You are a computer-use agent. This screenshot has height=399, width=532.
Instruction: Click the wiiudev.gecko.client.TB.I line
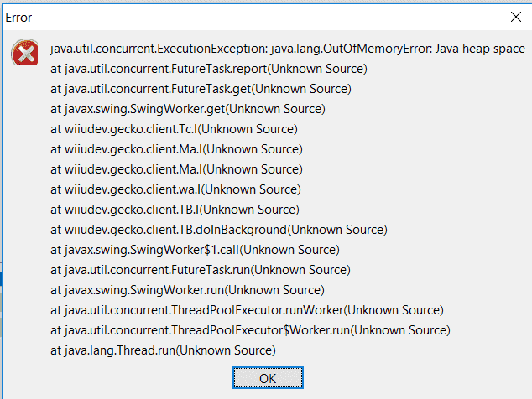[175, 210]
